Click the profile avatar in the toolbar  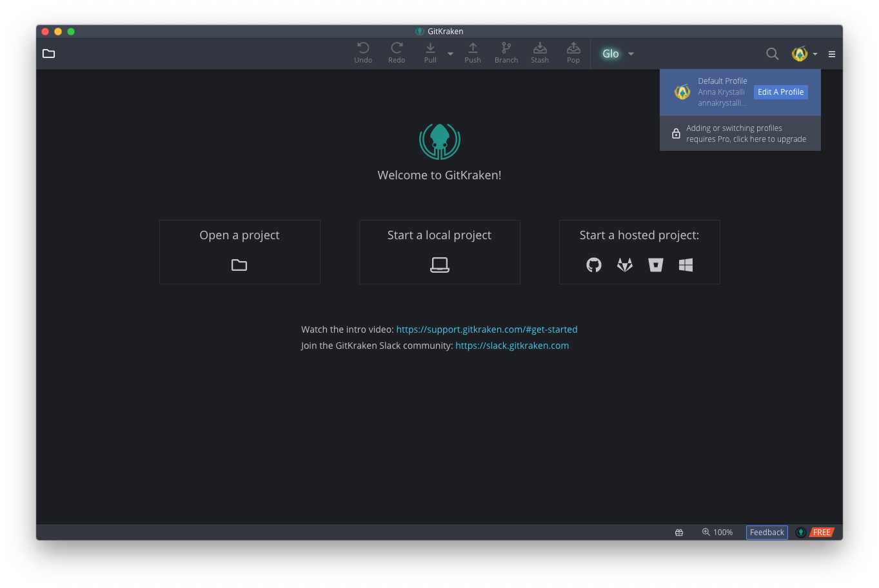tap(800, 54)
